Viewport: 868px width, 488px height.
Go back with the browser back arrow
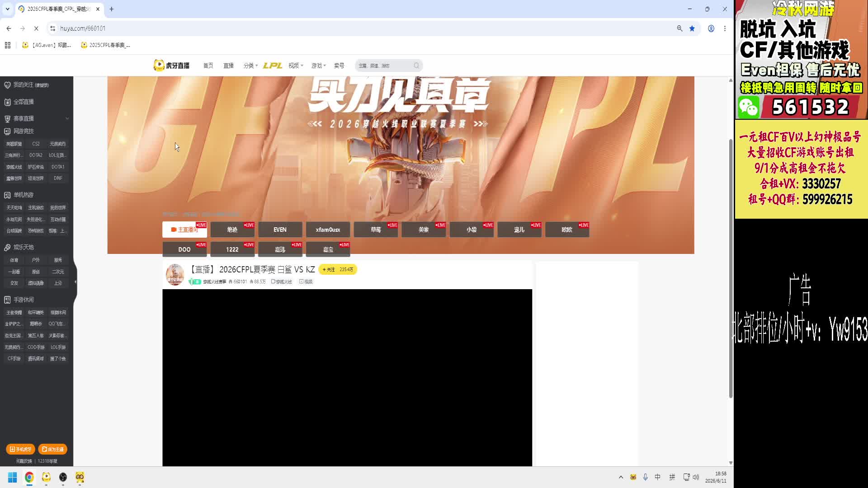[x=9, y=28]
